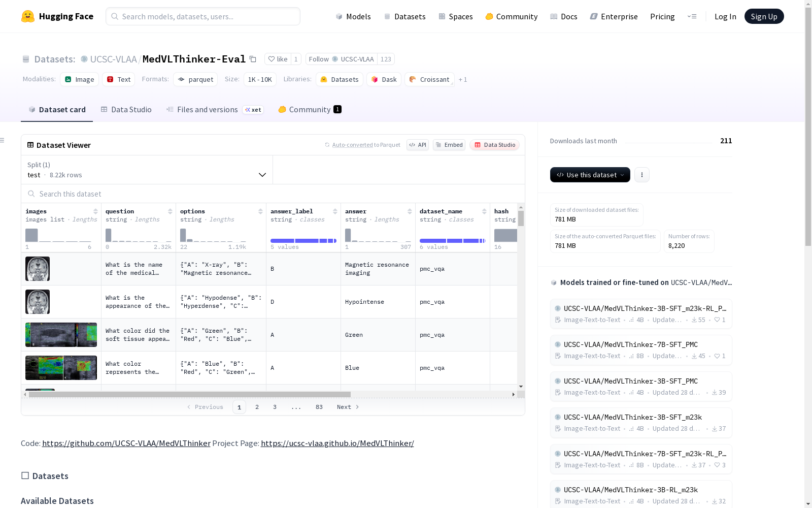Go to page 2 of the dataset
This screenshot has height=508, width=812.
257,407
